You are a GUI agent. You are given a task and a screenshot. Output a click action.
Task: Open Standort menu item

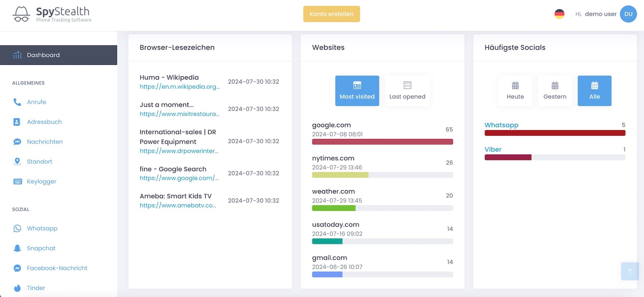[x=39, y=162]
